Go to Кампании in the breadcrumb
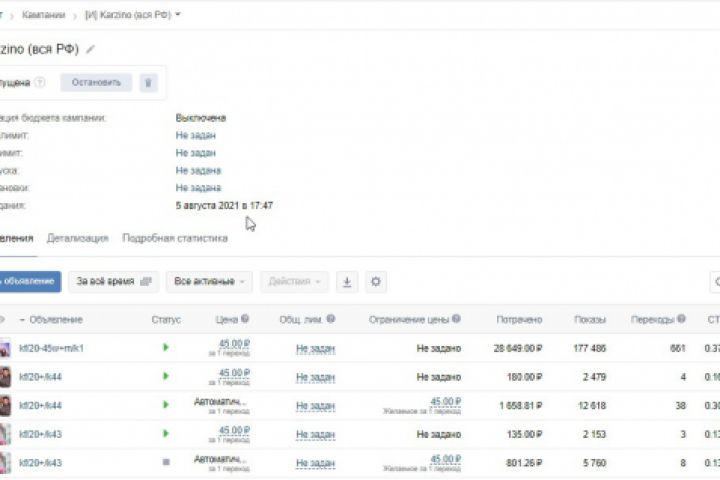This screenshot has height=480, width=720. (44, 15)
